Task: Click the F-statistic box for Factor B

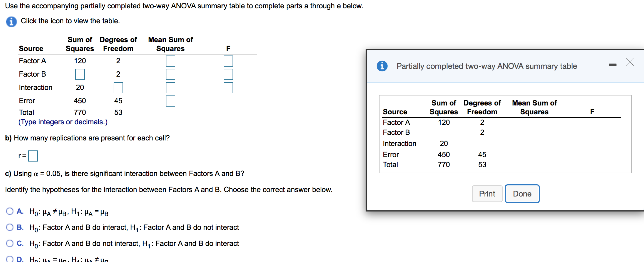Action: 228,74
